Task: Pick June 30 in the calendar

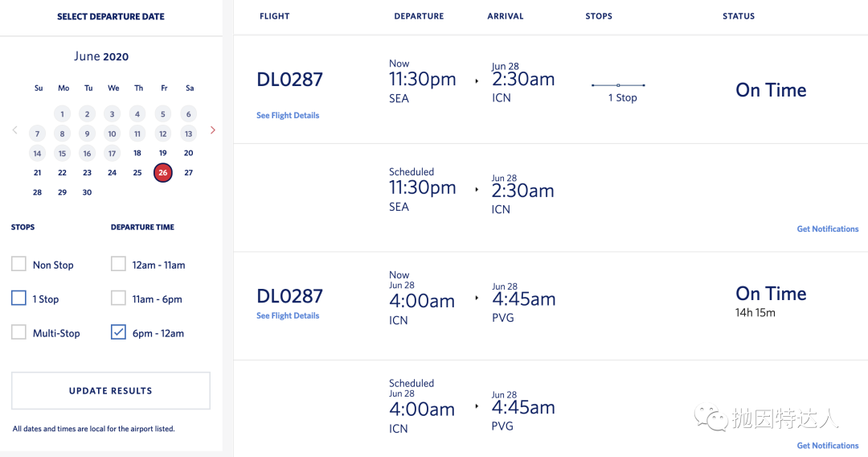Action: click(87, 192)
